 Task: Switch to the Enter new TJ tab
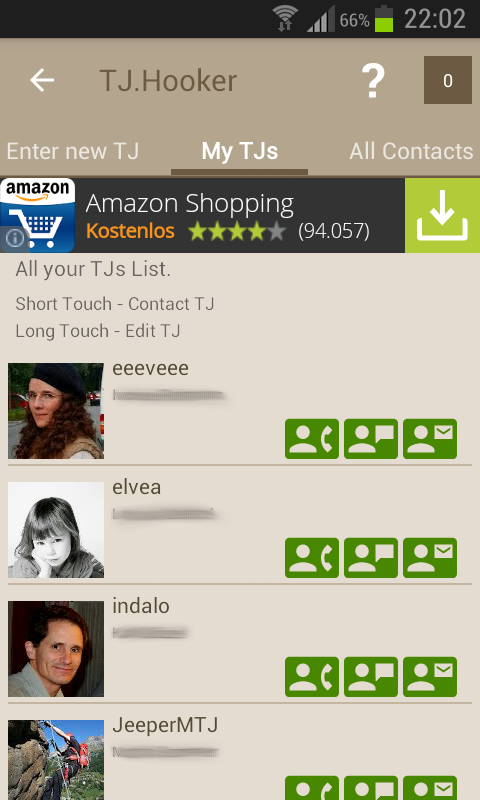tap(72, 151)
